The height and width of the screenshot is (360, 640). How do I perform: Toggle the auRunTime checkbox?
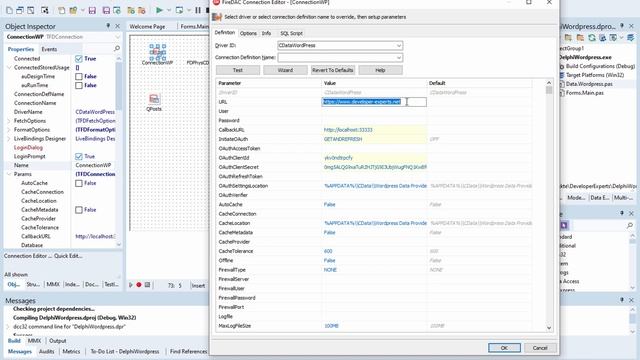pos(79,85)
